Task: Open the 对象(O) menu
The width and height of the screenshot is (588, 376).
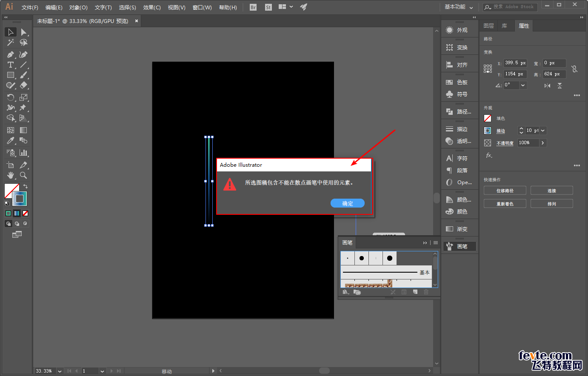Action: coord(78,7)
